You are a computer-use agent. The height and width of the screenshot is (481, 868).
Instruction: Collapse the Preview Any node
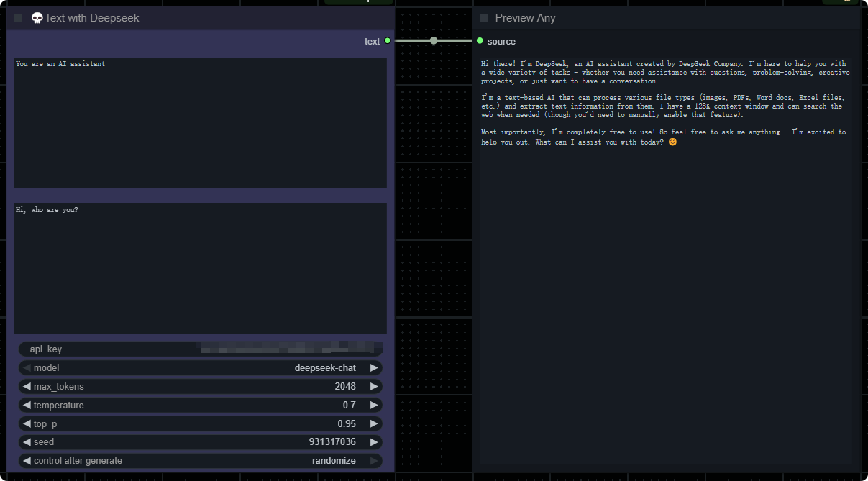[x=483, y=18]
